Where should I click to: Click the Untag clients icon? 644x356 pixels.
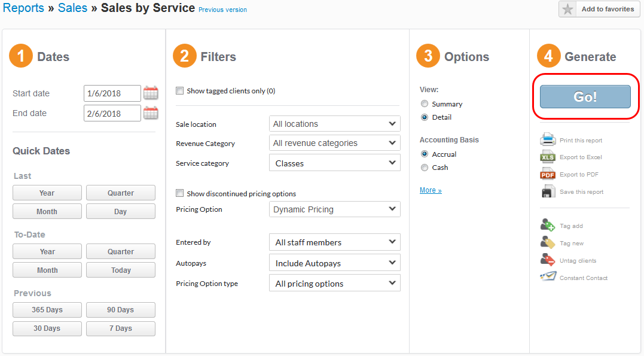pos(548,260)
